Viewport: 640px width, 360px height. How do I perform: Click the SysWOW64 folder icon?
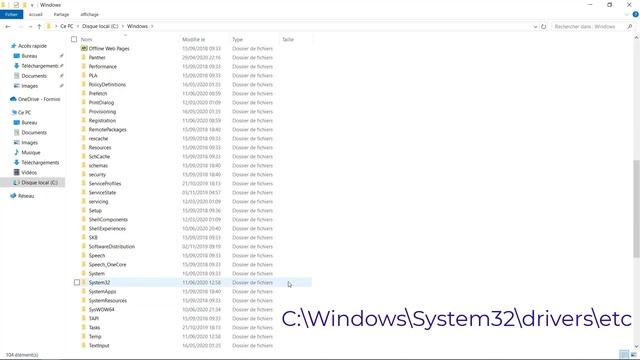tap(84, 309)
